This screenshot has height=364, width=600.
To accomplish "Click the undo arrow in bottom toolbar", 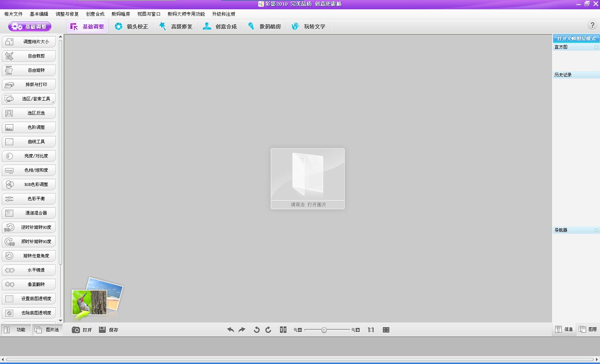I will 231,330.
